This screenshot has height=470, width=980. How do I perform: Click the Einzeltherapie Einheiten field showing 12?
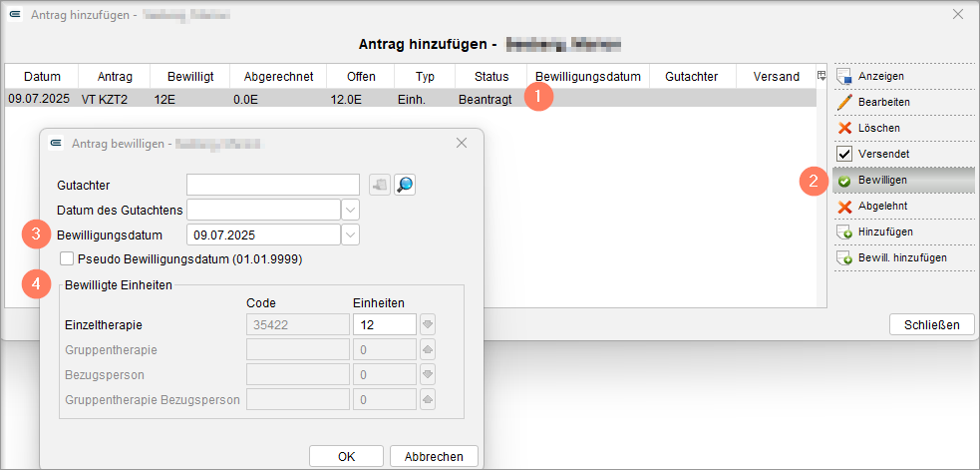(385, 324)
